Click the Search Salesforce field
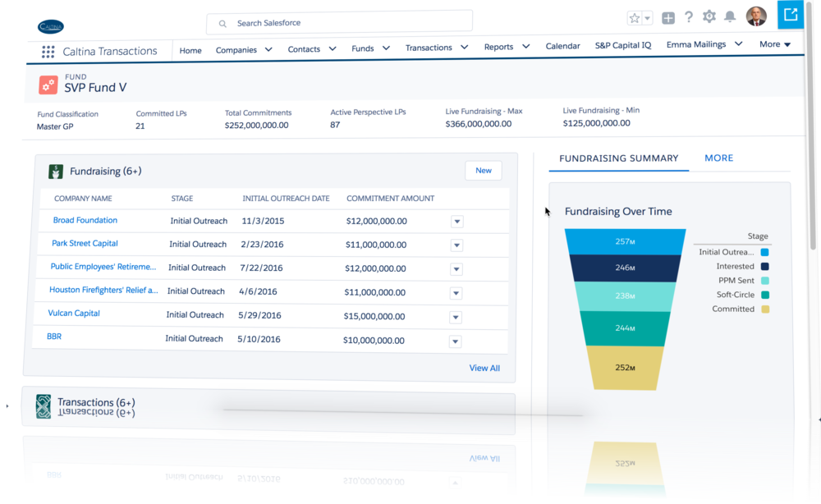The height and width of the screenshot is (504, 821). coord(339,23)
